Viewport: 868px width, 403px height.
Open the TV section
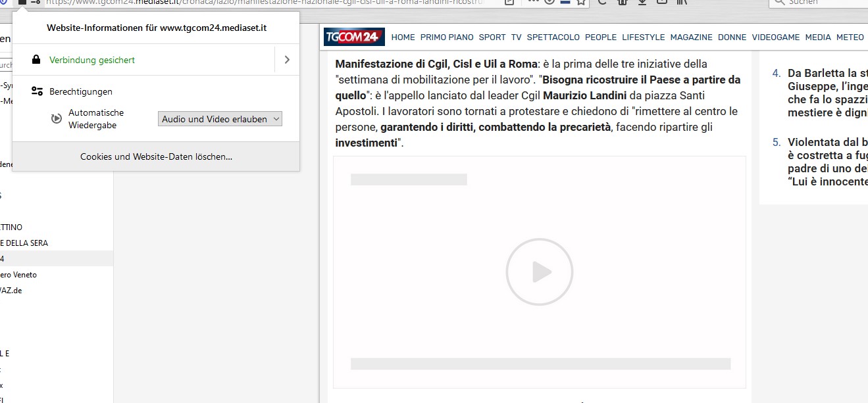coord(517,37)
